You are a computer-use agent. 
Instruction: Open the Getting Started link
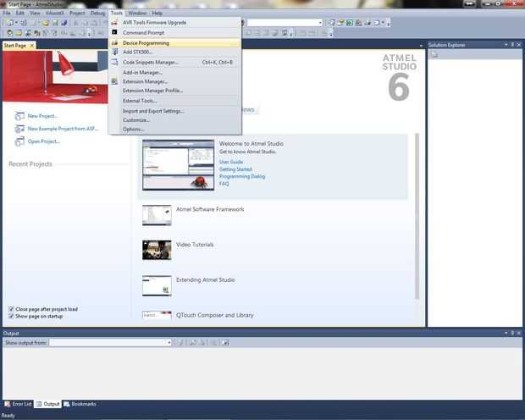point(235,169)
